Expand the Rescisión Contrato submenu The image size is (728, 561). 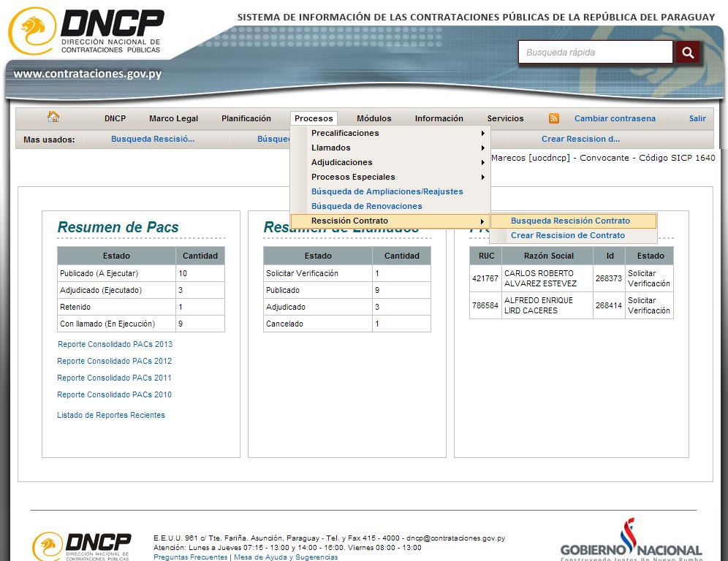(390, 221)
